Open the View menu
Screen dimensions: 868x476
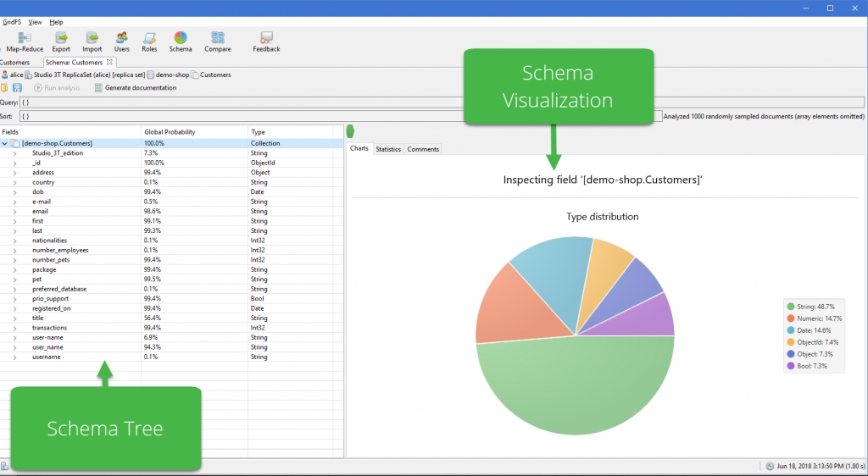tap(35, 22)
